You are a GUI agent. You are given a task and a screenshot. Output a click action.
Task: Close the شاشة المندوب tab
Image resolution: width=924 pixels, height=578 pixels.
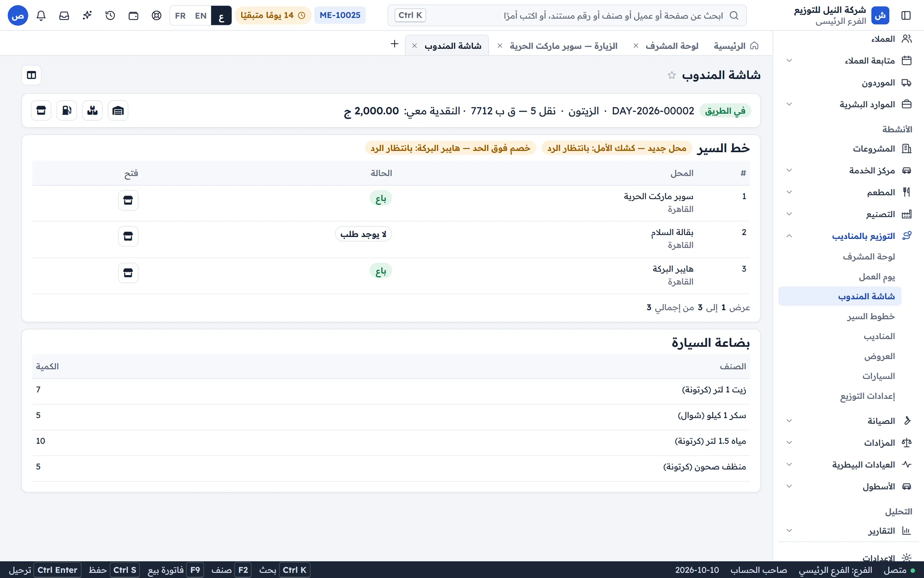pyautogui.click(x=415, y=46)
